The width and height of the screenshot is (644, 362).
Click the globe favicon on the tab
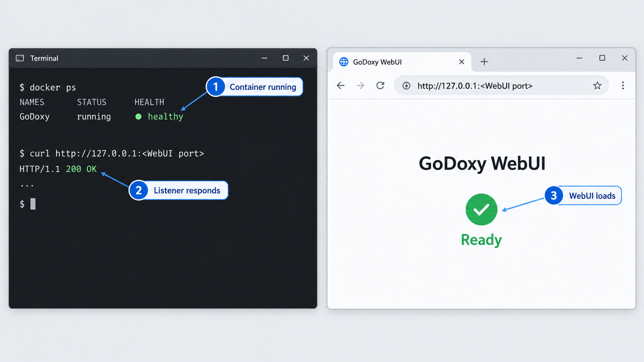344,62
